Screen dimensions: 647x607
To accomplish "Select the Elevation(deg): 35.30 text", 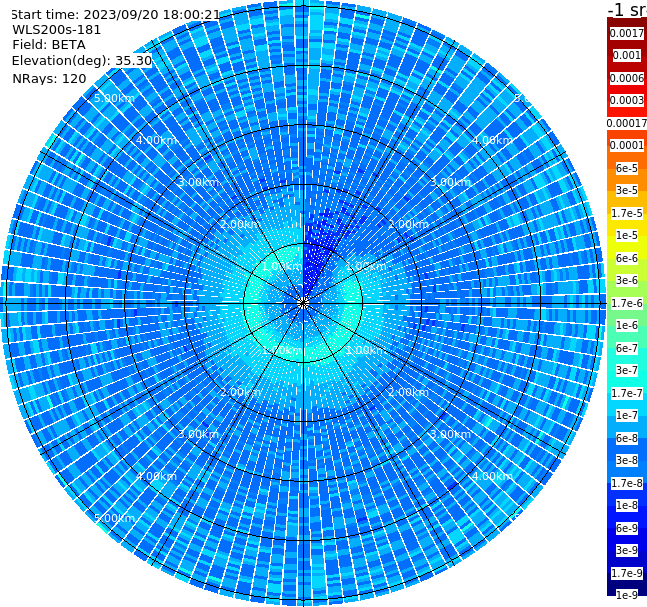I will pyautogui.click(x=82, y=61).
